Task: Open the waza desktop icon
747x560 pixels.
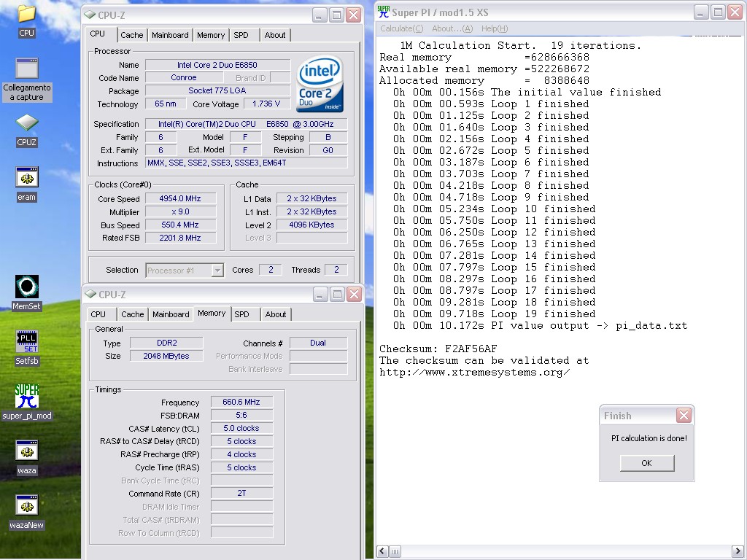Action: [27, 458]
